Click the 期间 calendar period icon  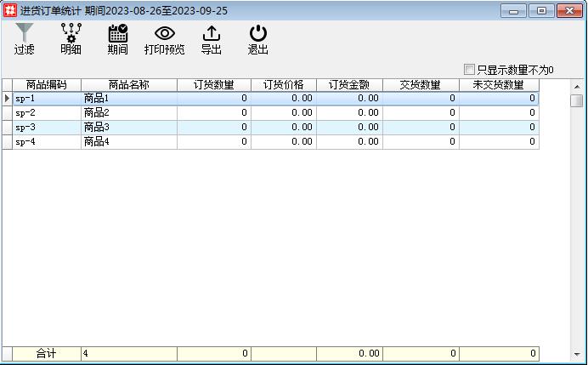pyautogui.click(x=118, y=33)
